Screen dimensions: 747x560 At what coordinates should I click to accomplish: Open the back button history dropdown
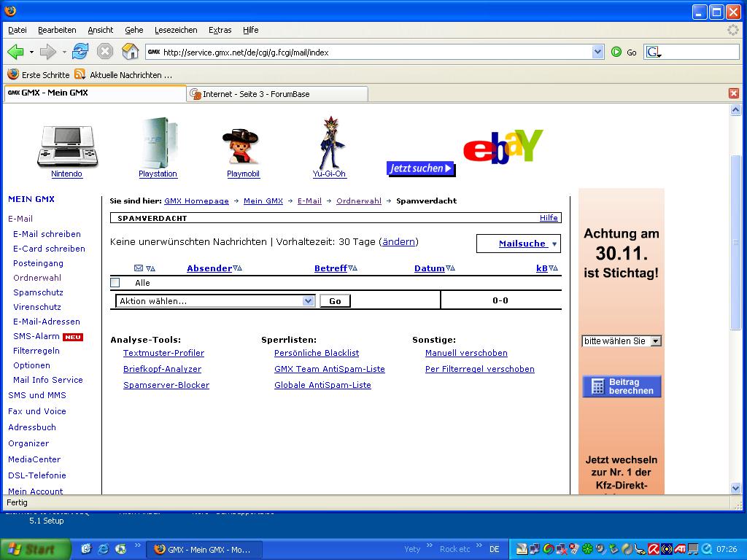(x=31, y=52)
